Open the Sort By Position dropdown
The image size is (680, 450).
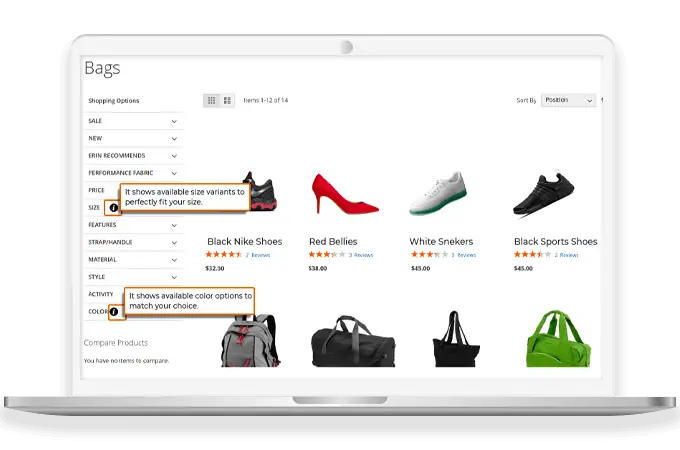[569, 100]
